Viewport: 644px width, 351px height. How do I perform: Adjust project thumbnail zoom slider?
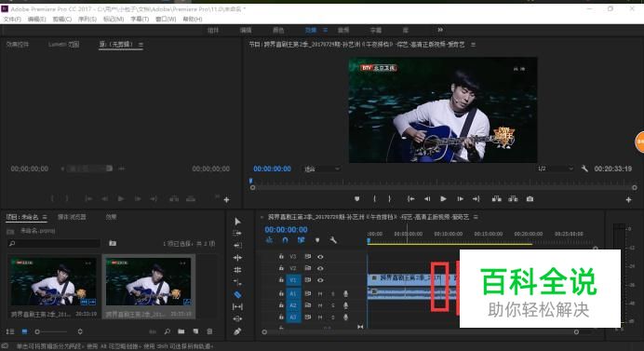coord(51,331)
